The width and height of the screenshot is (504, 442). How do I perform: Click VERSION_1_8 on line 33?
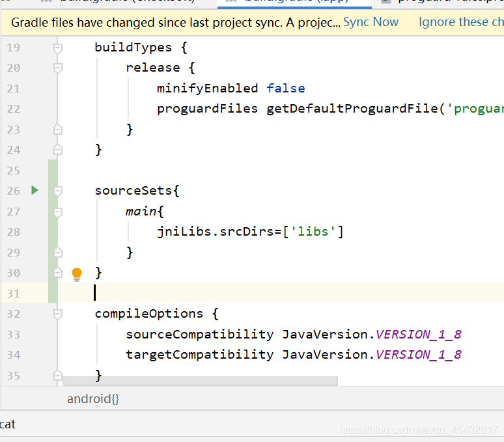pyautogui.click(x=419, y=335)
